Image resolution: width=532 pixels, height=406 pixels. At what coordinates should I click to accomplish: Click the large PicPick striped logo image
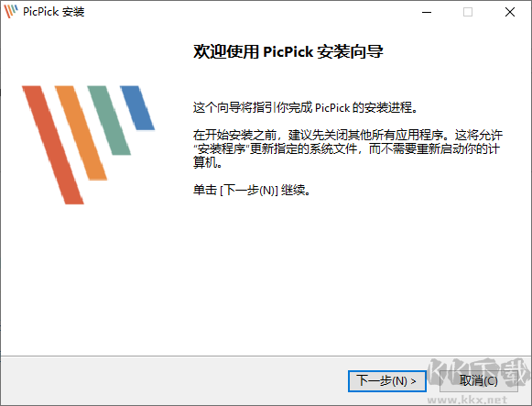click(88, 145)
